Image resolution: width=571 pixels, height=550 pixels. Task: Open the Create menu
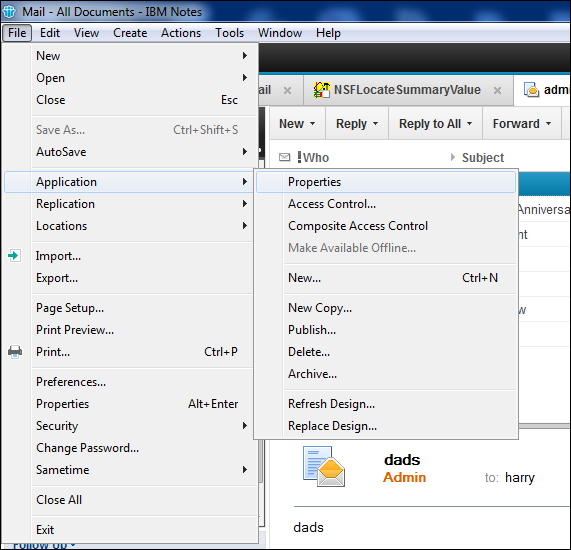coord(130,33)
